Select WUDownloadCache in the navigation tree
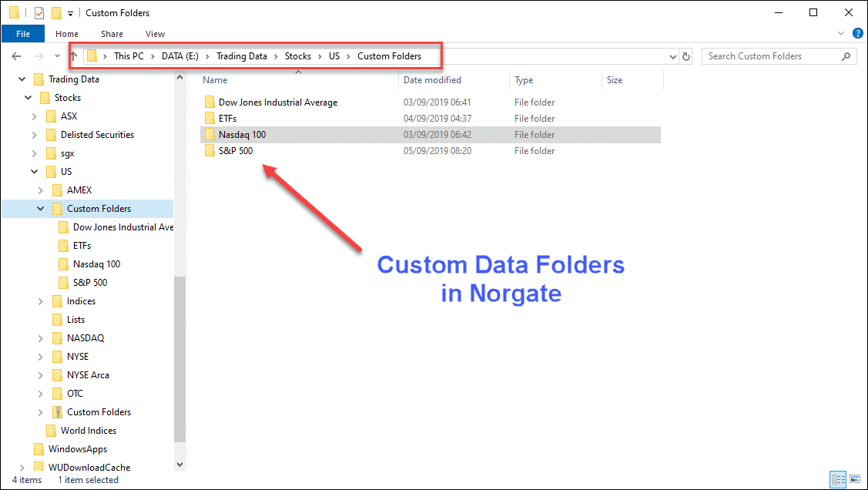The height and width of the screenshot is (490, 868). pyautogui.click(x=89, y=468)
